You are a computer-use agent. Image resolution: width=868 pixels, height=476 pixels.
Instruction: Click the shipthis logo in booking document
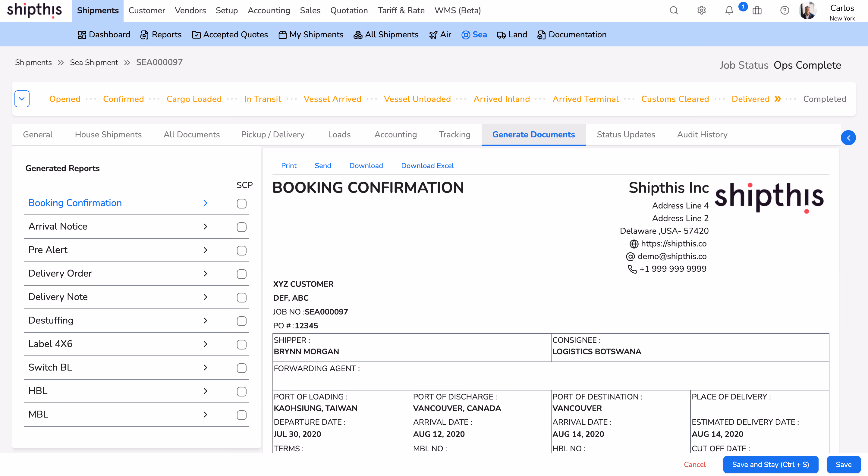click(769, 197)
